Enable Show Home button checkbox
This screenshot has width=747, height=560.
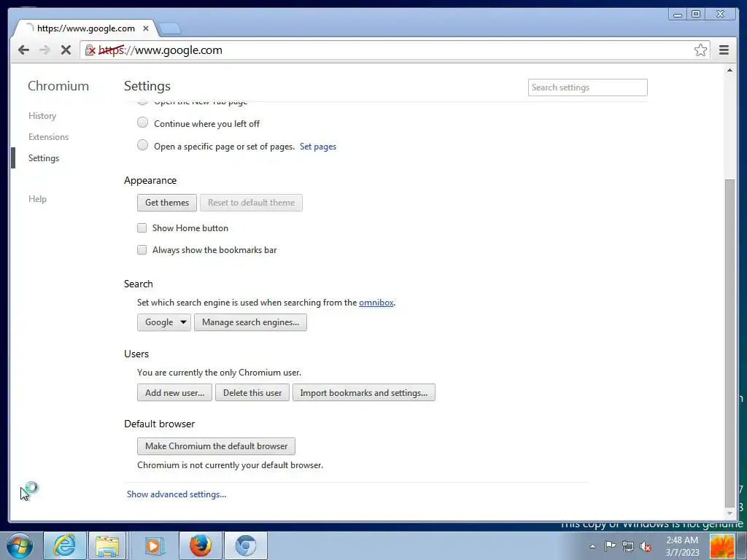[142, 228]
